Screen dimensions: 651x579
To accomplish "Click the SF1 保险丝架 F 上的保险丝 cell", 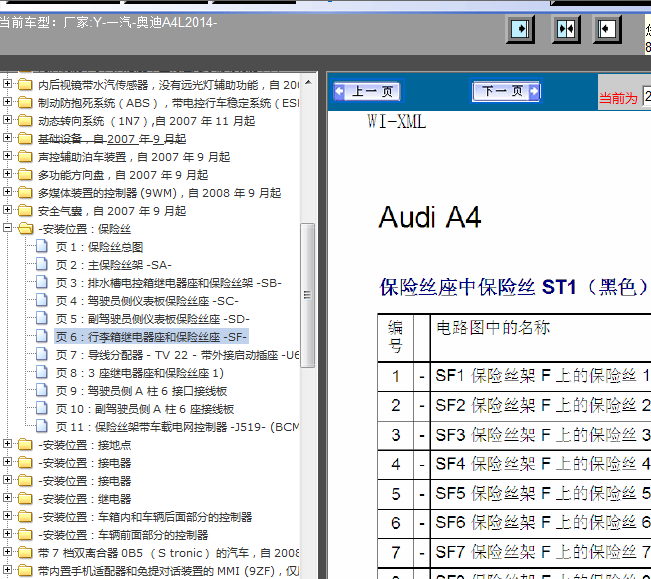I will (541, 376).
